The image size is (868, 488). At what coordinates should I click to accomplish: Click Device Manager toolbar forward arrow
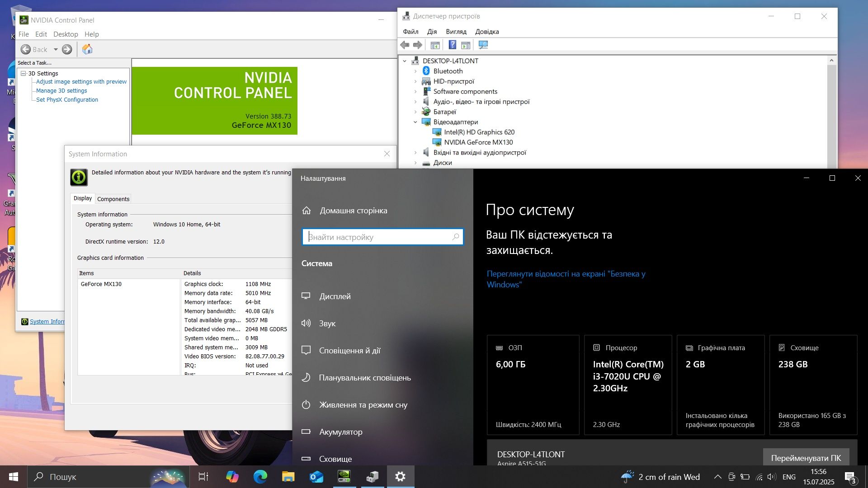point(418,45)
